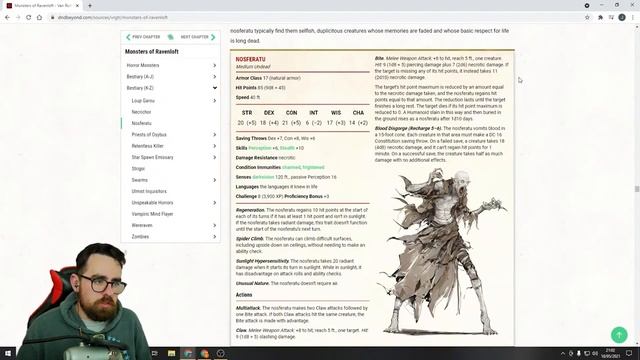Viewport: 640px width, 360px height.
Task: Click table of contents icon between chapter links
Action: tap(171, 37)
